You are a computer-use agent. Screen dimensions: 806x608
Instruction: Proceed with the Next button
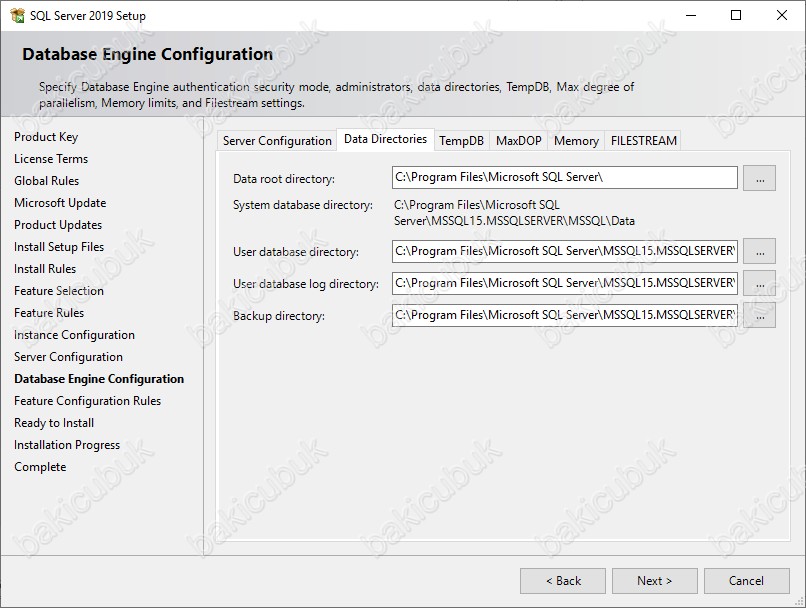coord(654,581)
